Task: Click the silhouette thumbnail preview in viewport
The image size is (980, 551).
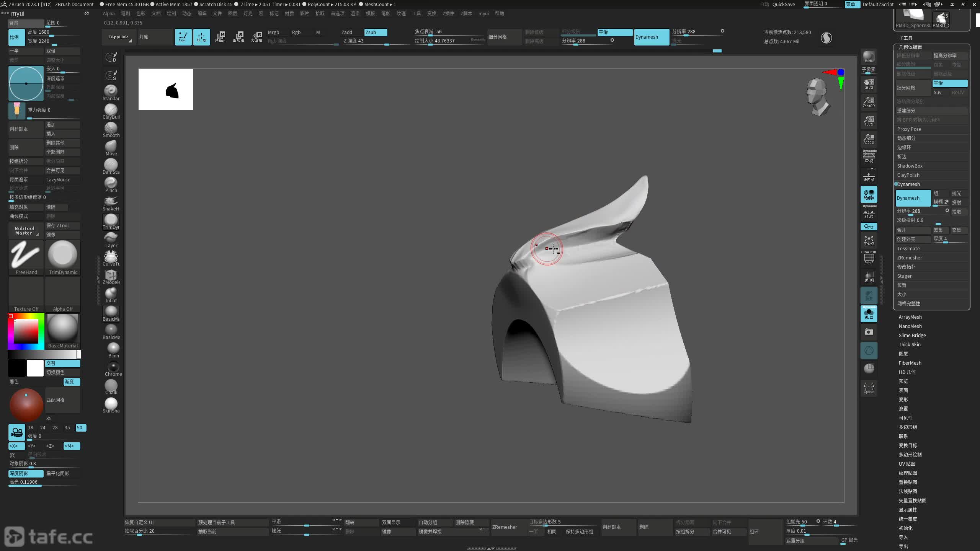Action: tap(165, 90)
